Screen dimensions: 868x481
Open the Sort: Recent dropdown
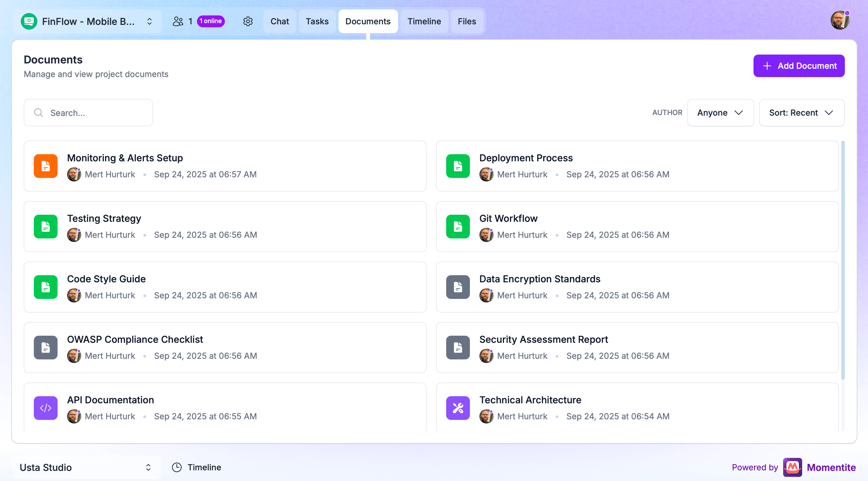(x=802, y=112)
